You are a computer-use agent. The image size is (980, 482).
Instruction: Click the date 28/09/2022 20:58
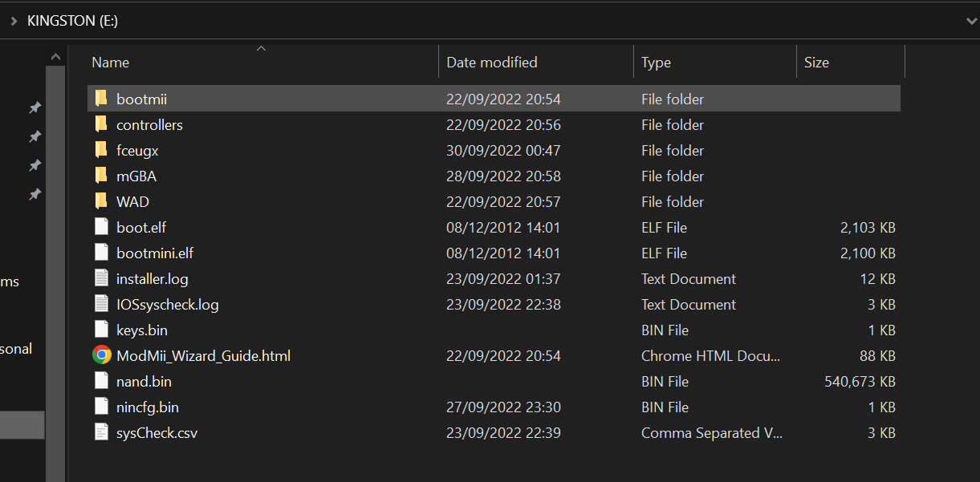click(503, 176)
